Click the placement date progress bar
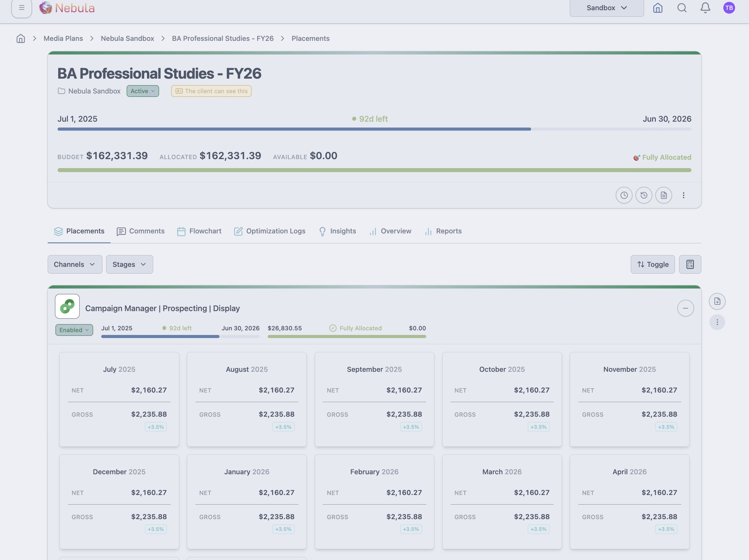 point(180,336)
